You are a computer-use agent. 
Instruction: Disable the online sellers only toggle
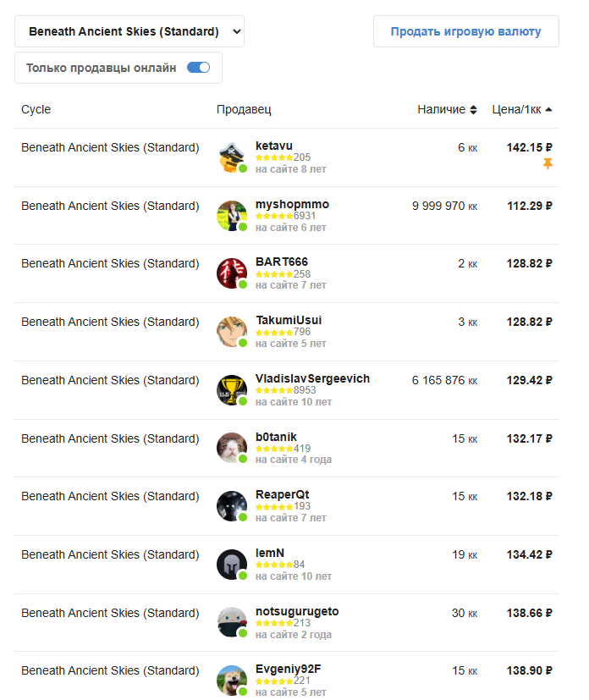click(199, 68)
